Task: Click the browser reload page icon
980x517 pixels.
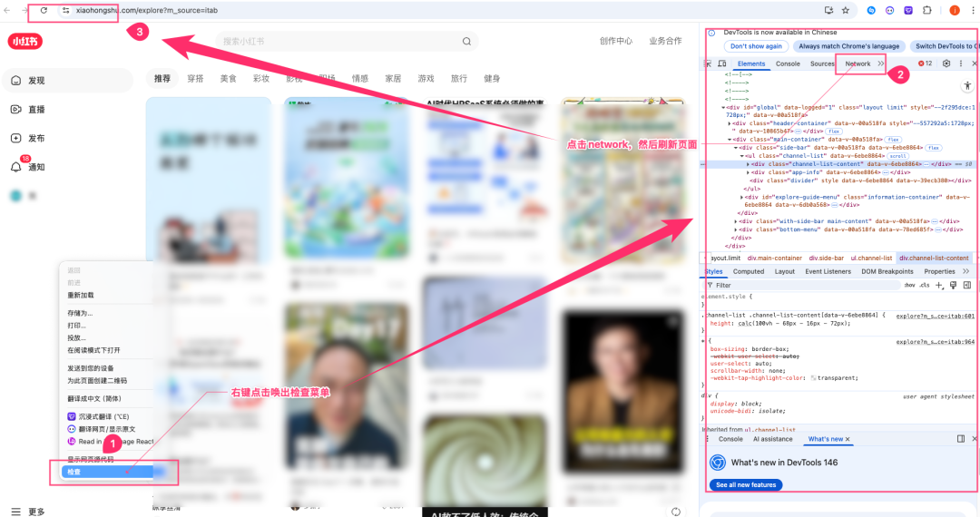Action: point(43,10)
